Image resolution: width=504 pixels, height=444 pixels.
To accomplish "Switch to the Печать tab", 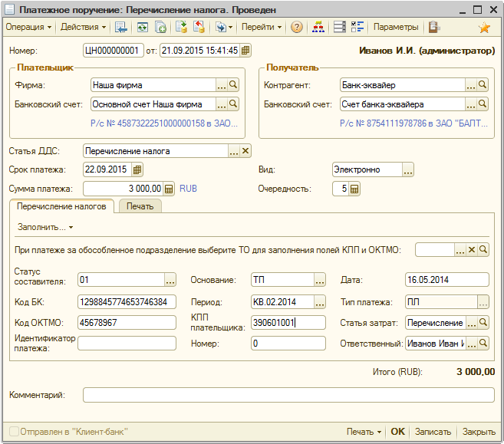I will tap(140, 206).
